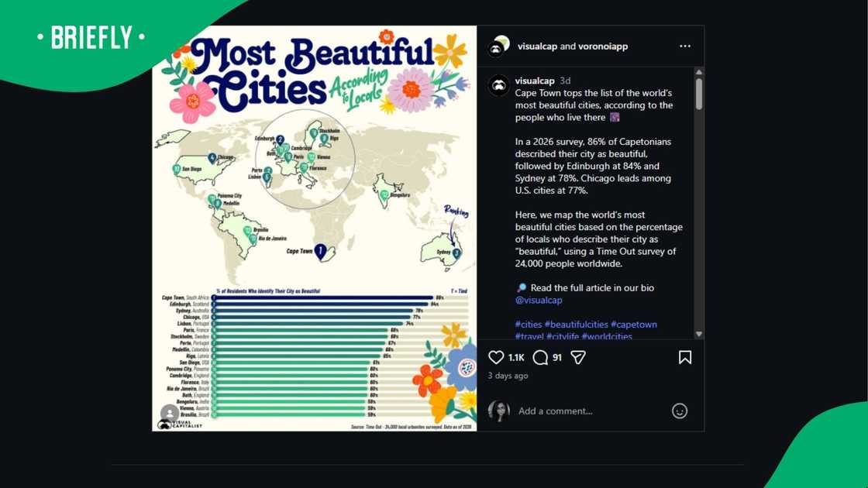Click the Add a comment field
The image size is (868, 488).
[591, 411]
